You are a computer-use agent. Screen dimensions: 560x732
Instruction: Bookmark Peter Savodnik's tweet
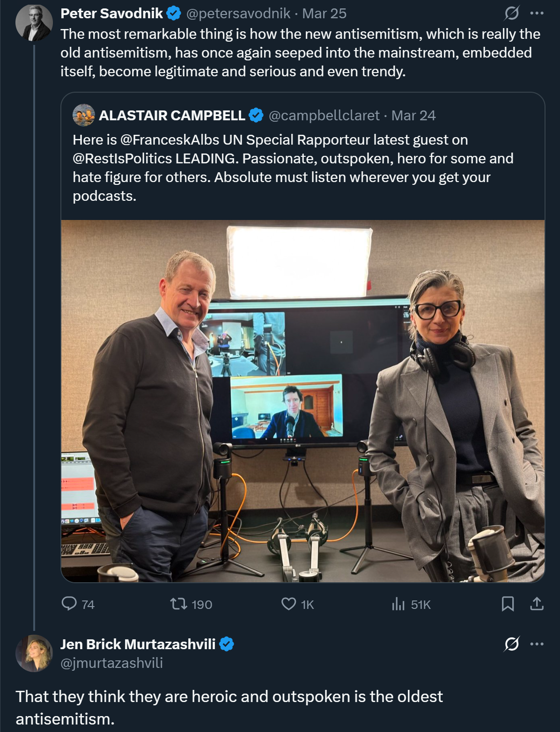508,604
